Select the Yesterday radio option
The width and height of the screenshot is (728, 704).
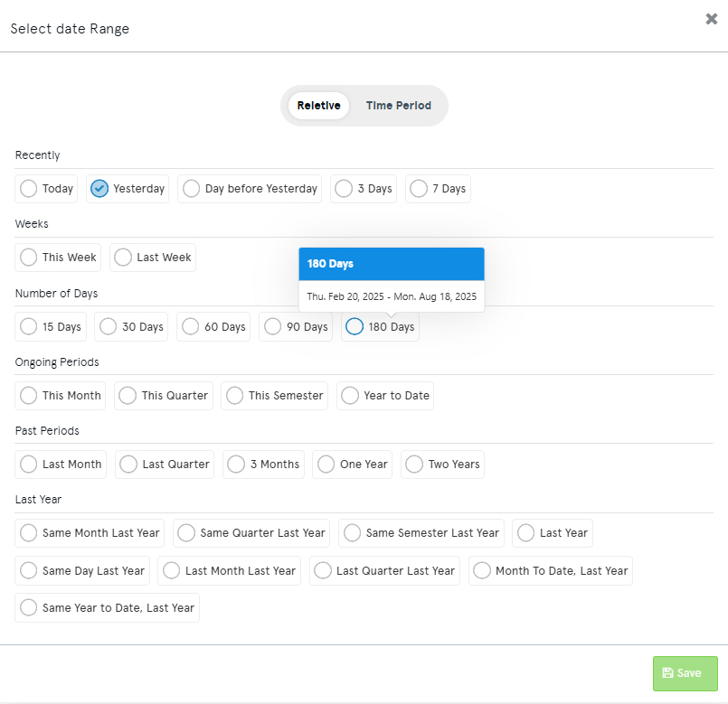coord(128,189)
